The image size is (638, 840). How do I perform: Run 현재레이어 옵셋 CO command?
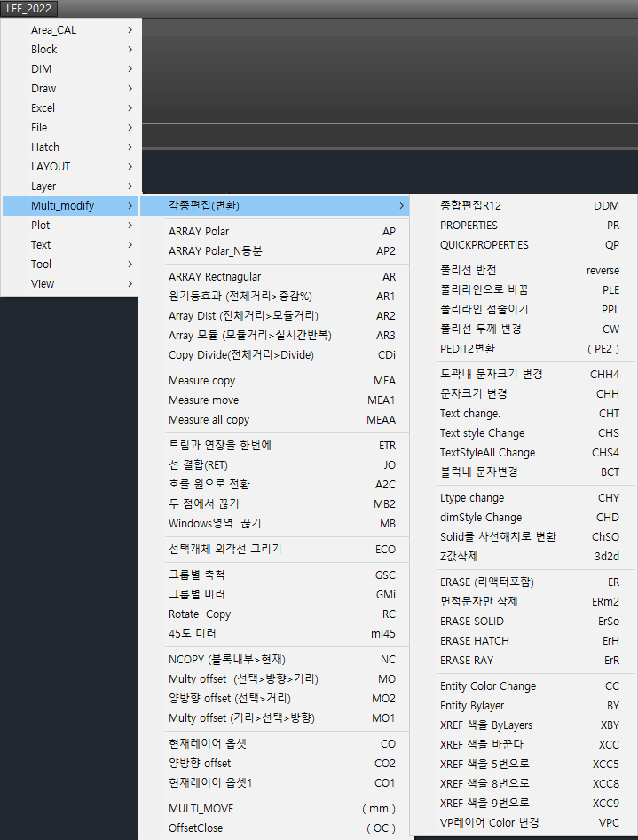(274, 744)
